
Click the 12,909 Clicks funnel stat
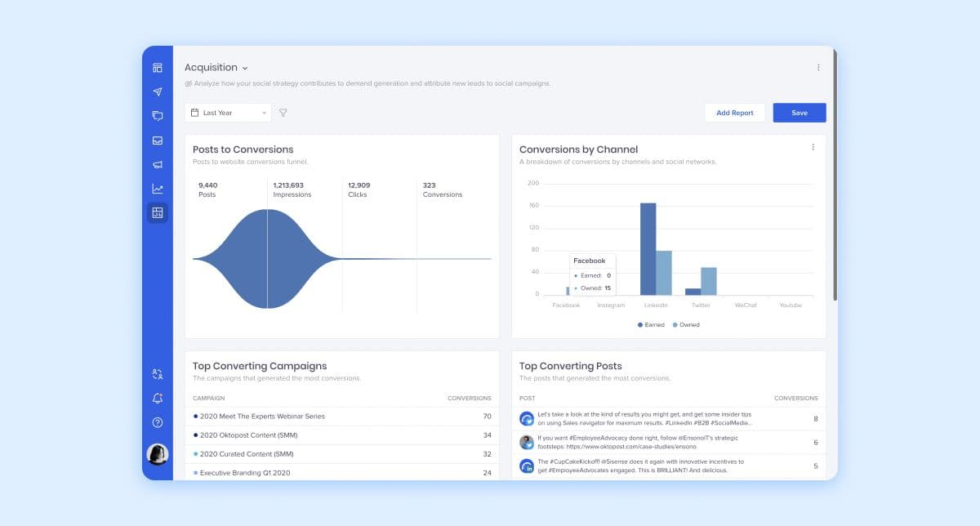[359, 189]
